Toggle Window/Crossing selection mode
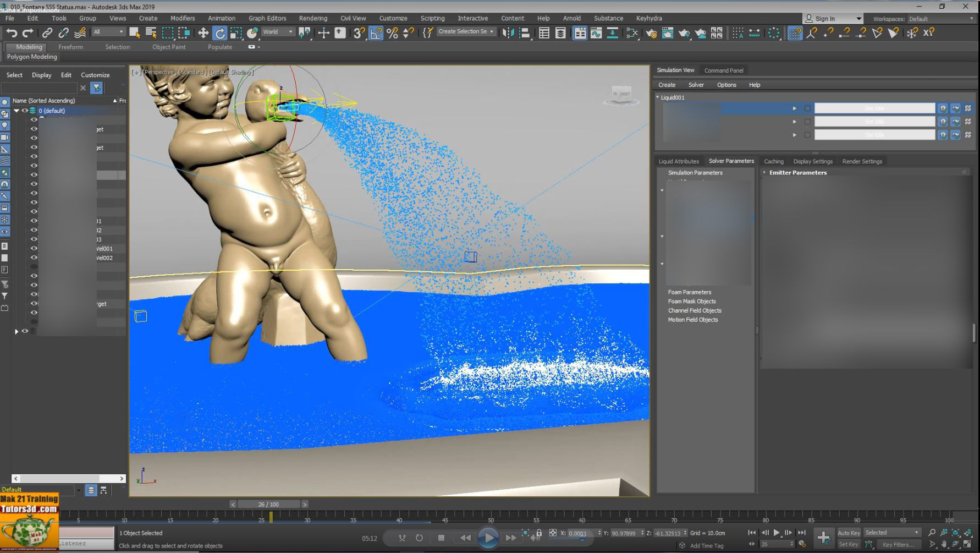This screenshot has height=553, width=980. pyautogui.click(x=184, y=33)
